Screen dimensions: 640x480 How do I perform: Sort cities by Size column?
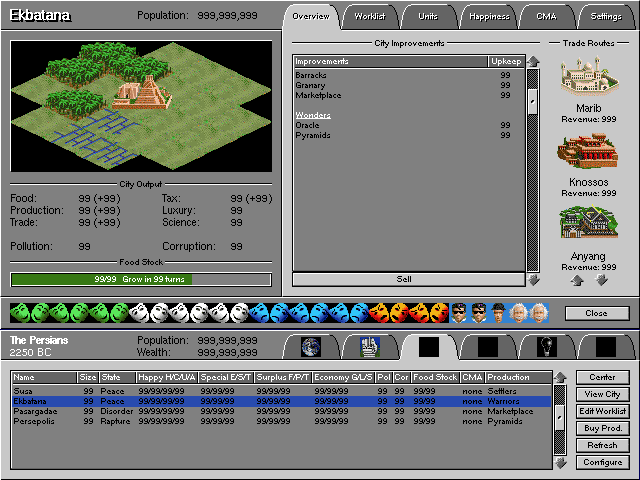coord(88,377)
